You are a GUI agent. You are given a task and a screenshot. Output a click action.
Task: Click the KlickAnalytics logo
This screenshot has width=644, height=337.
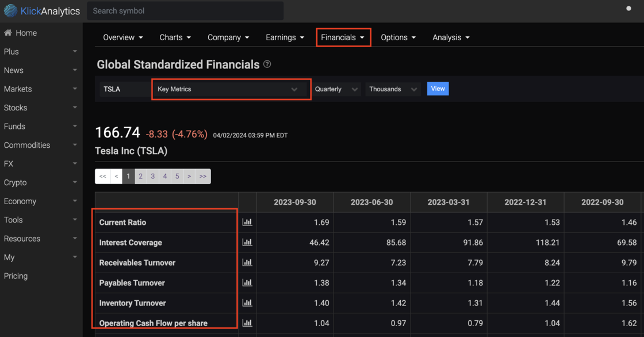click(x=41, y=11)
